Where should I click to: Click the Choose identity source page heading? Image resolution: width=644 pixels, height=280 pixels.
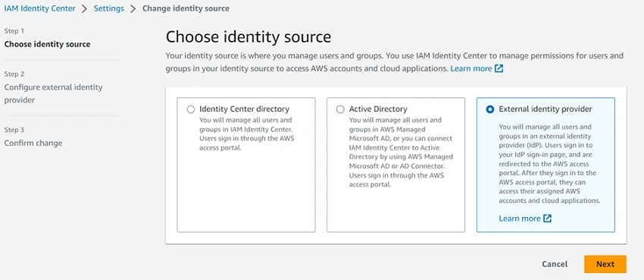(x=249, y=37)
